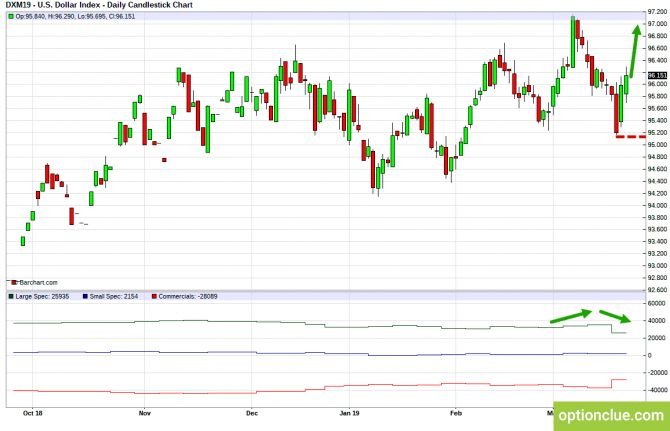Click the 60000 COT axis label

tap(657, 303)
